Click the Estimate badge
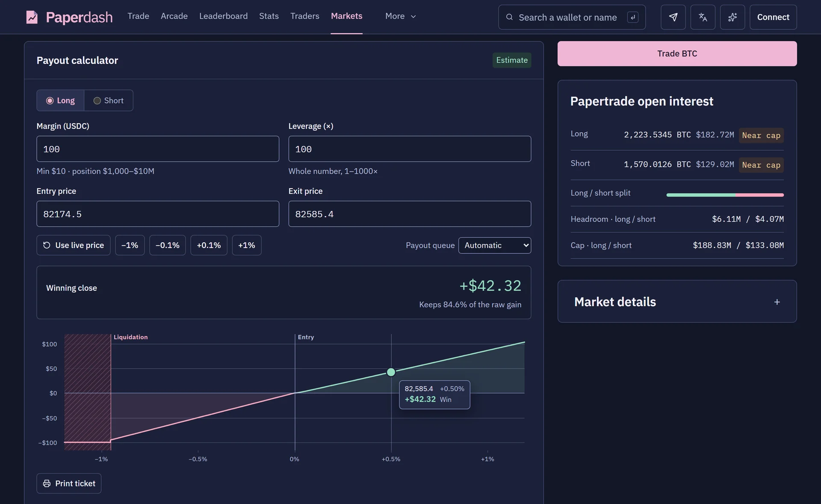The width and height of the screenshot is (821, 504). coord(512,60)
